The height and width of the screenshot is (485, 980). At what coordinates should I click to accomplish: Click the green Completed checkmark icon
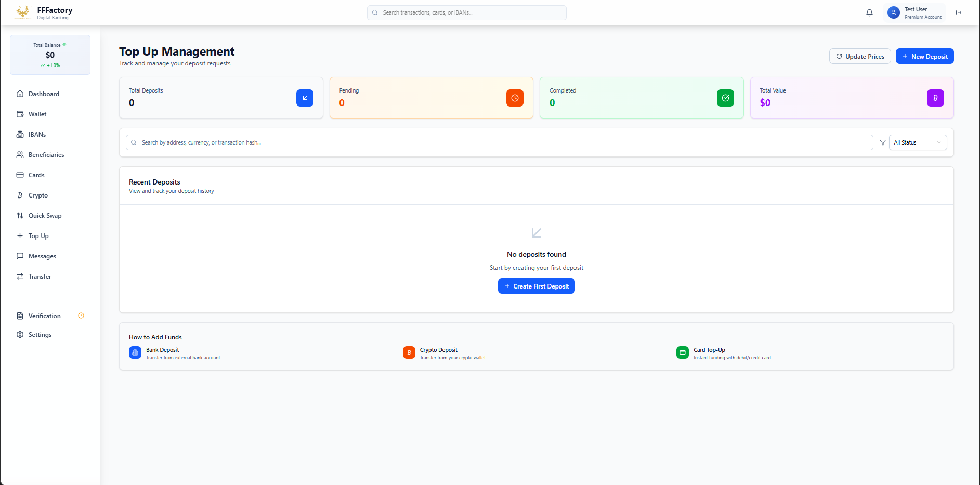[x=725, y=98]
